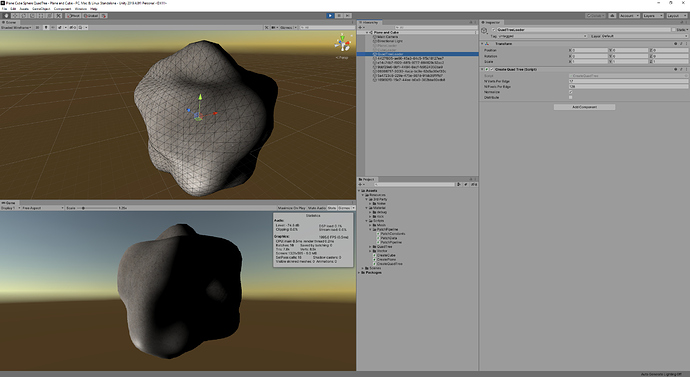Select the Move tool in toolbar
The image size is (690, 377).
pos(15,16)
